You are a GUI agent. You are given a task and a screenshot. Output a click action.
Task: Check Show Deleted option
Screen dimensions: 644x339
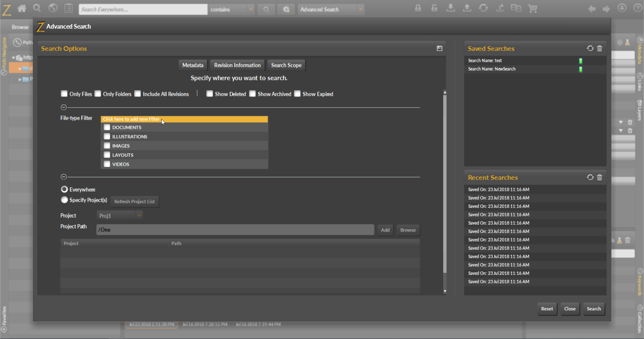click(210, 93)
